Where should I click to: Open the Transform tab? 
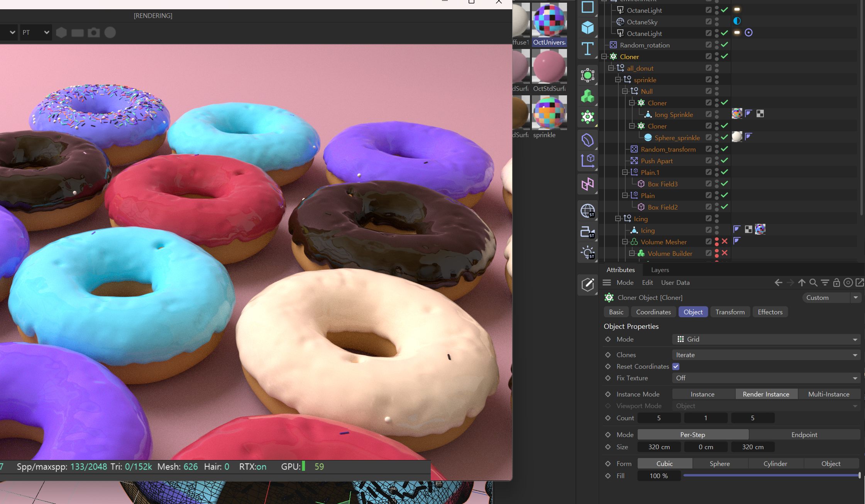coord(730,312)
